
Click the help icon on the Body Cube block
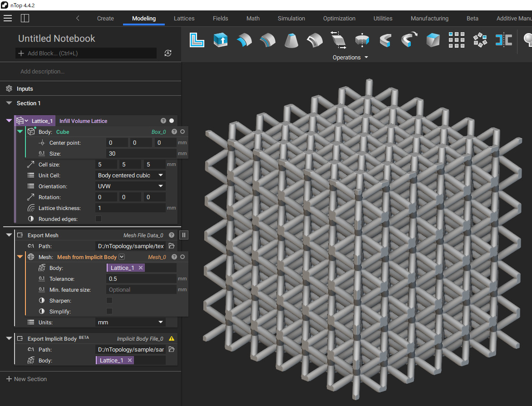(174, 132)
